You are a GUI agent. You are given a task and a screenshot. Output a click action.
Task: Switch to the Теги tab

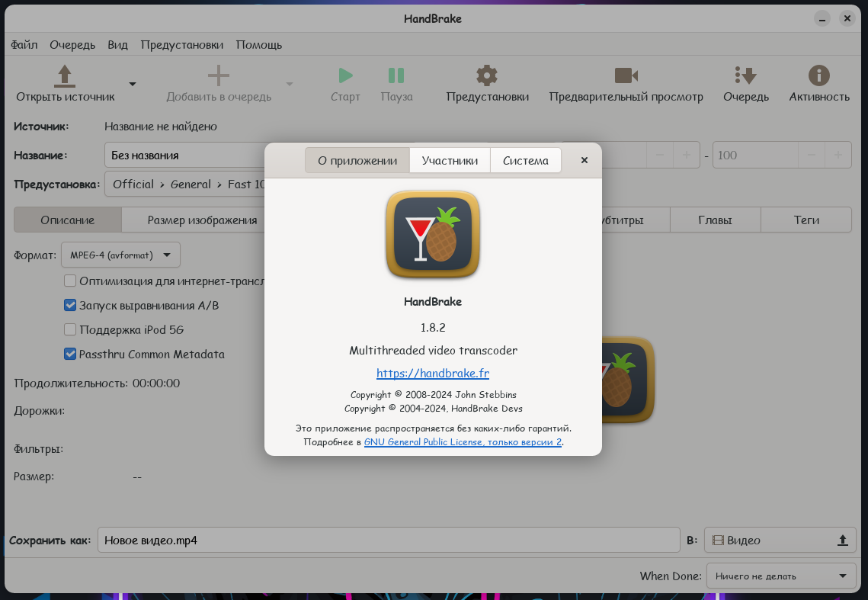pyautogui.click(x=806, y=220)
